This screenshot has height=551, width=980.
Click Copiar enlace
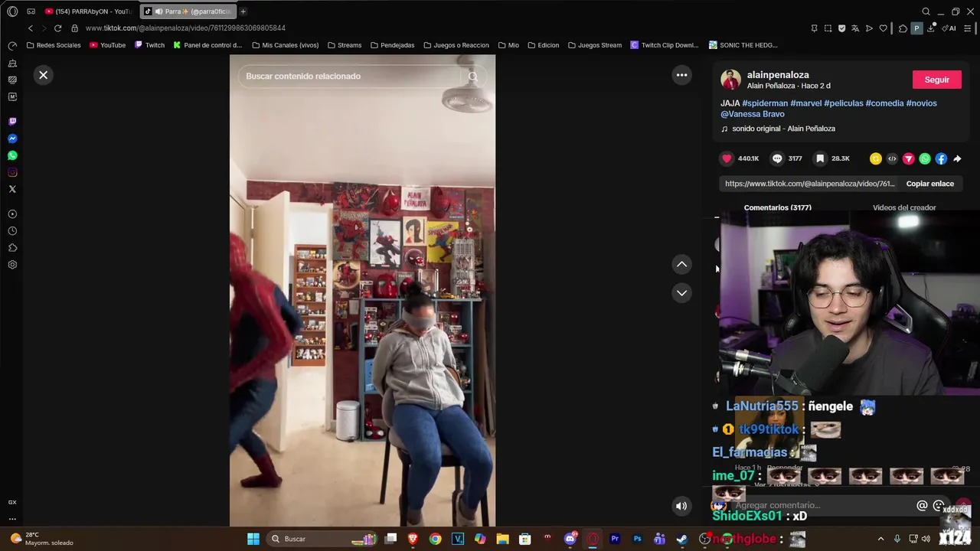coord(929,184)
